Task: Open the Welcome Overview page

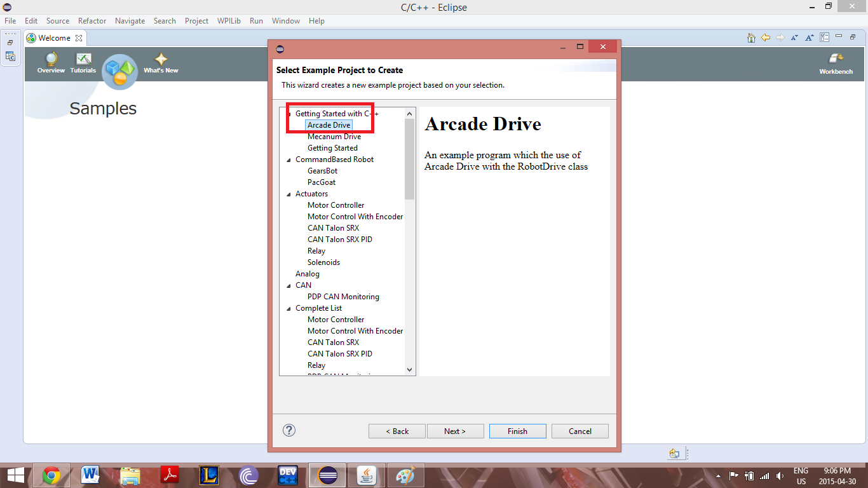Action: 51,64
